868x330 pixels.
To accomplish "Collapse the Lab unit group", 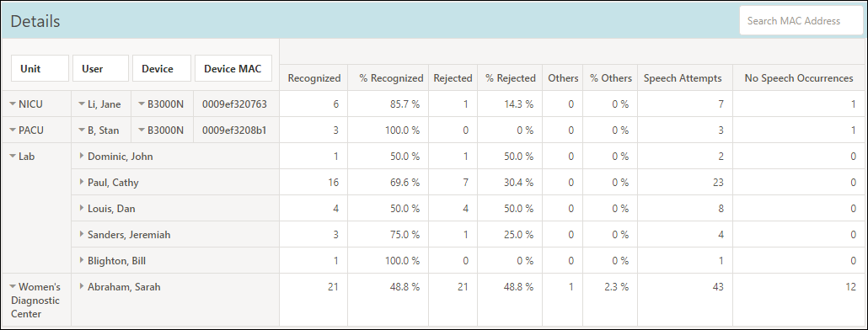I will (13, 157).
